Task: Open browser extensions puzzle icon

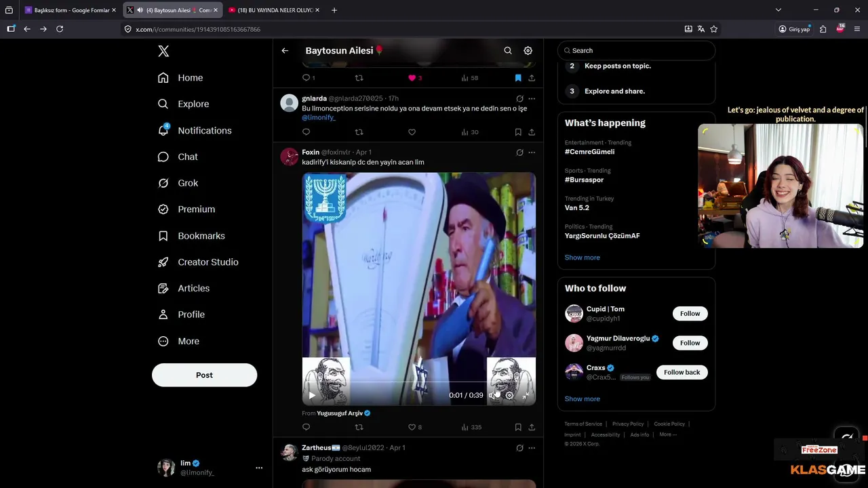Action: (x=823, y=29)
